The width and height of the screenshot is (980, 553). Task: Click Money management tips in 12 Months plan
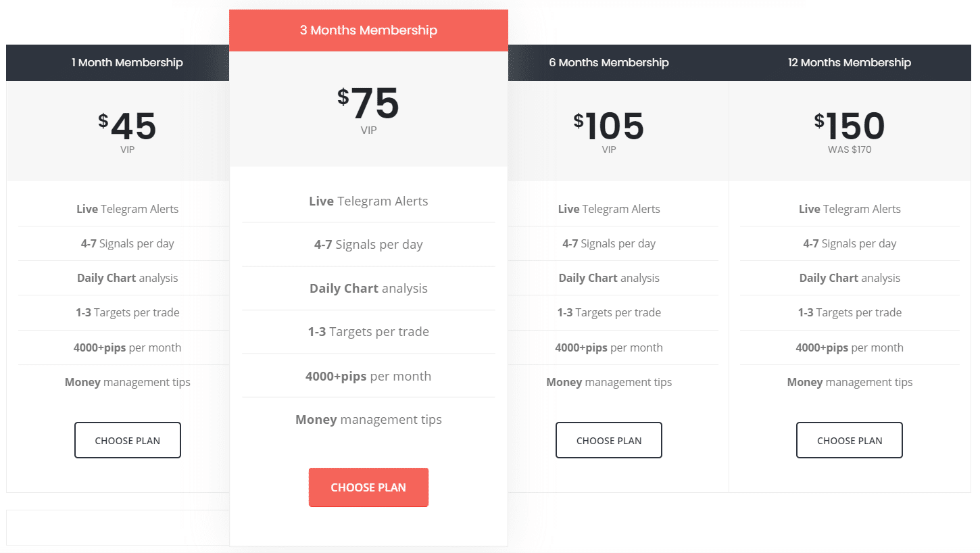tap(850, 382)
